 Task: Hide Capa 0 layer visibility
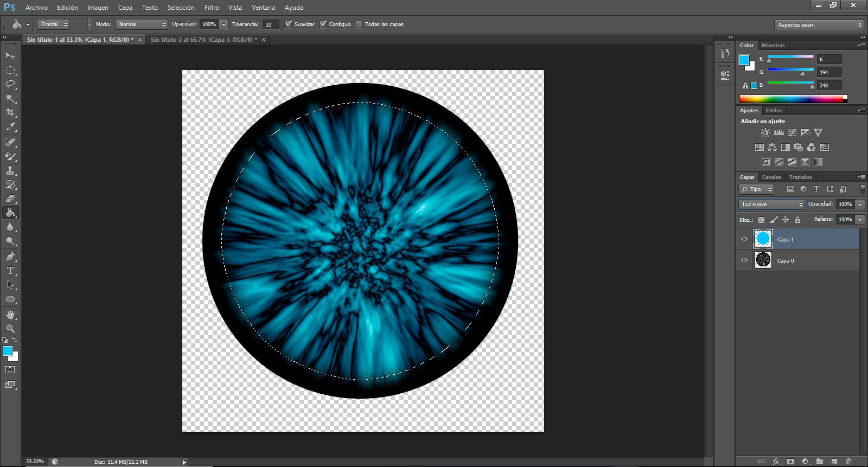(744, 260)
